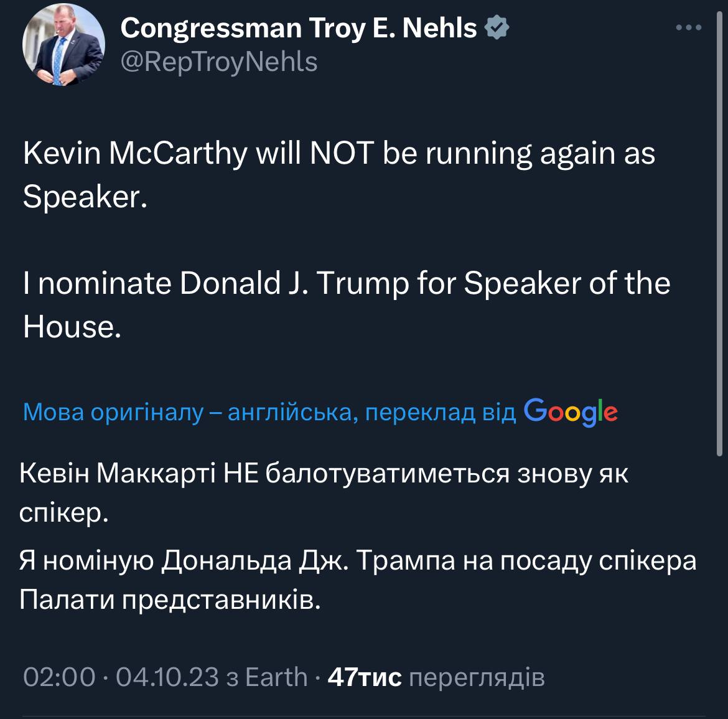
Task: Open the three-dot more options menu
Action: 688,27
